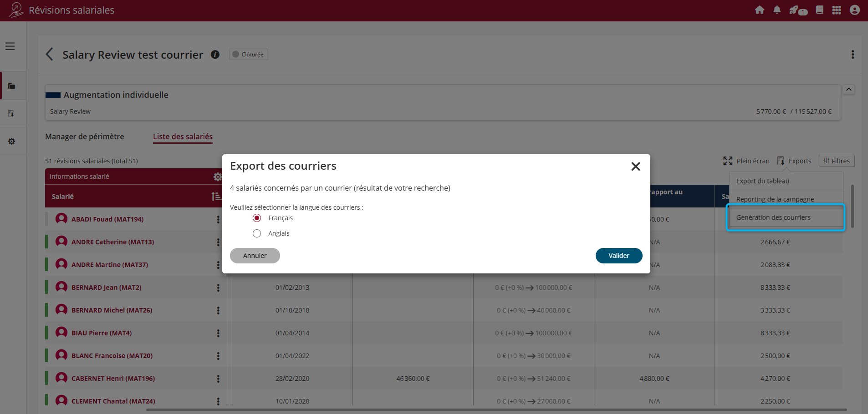Collapse the Augmentation individuelle panel

(849, 89)
